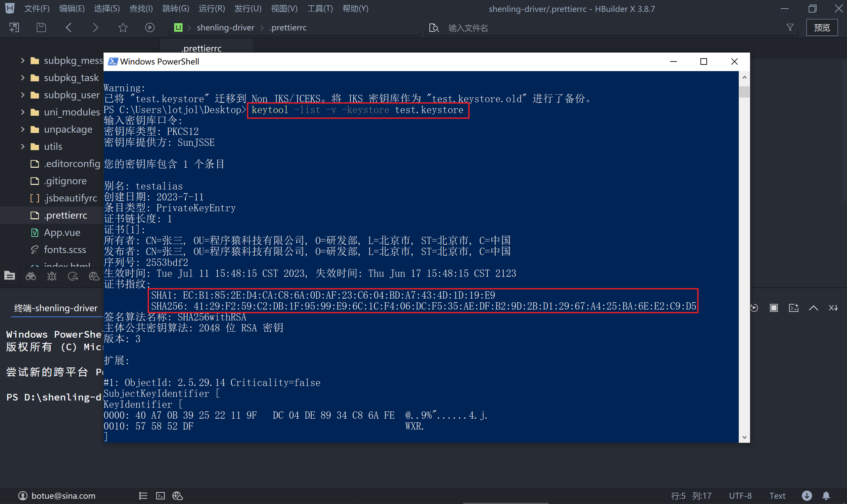Click the navigate back arrow
Image resolution: width=847 pixels, height=504 pixels.
68,27
